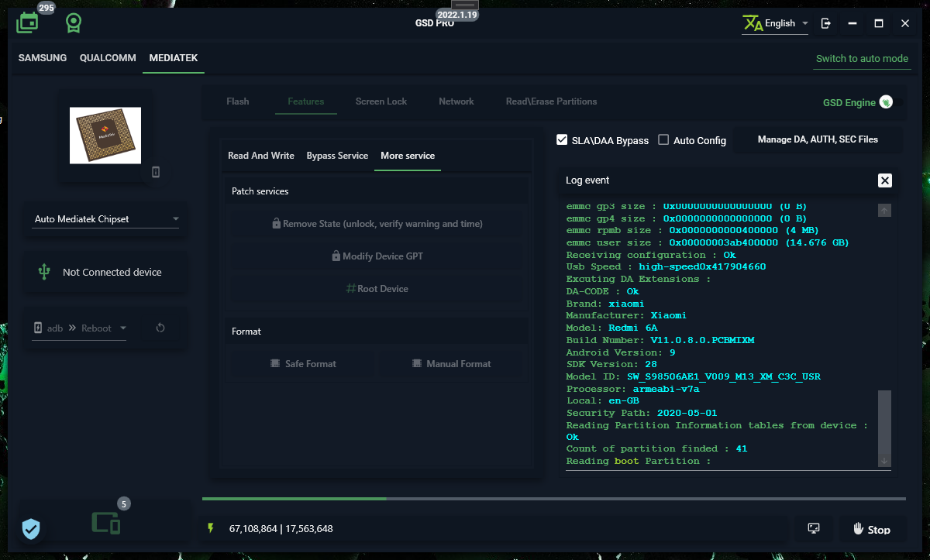Open the Flash tab
Screen dimensions: 930x560
(238, 101)
